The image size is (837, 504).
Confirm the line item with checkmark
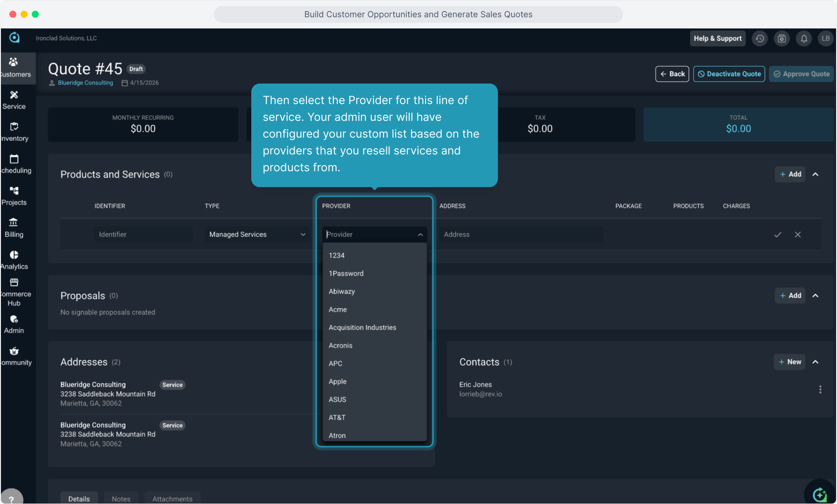click(778, 235)
